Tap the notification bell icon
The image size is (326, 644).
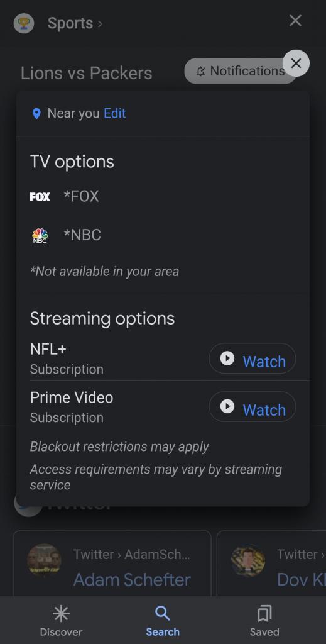(x=200, y=72)
